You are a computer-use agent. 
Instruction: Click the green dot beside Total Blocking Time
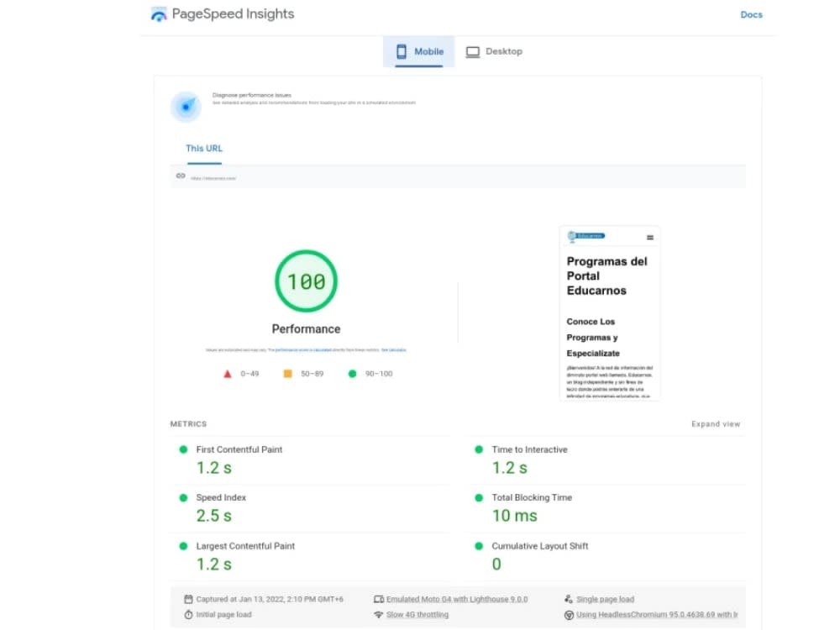coord(479,497)
